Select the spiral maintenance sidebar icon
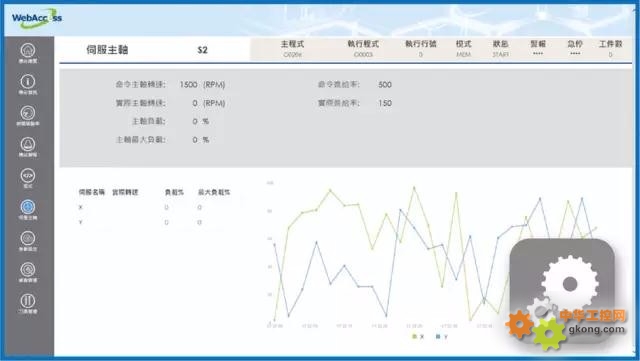This screenshot has width=640, height=361. click(x=28, y=272)
